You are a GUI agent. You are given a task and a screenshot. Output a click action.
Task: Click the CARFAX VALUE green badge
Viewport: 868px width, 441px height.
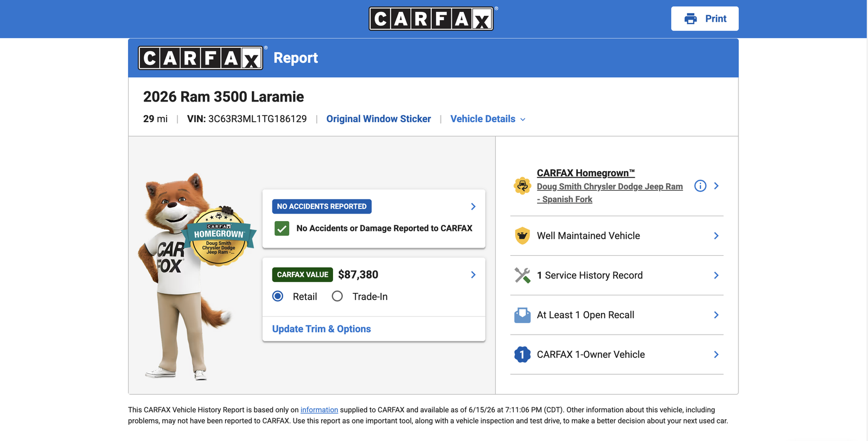pos(303,275)
